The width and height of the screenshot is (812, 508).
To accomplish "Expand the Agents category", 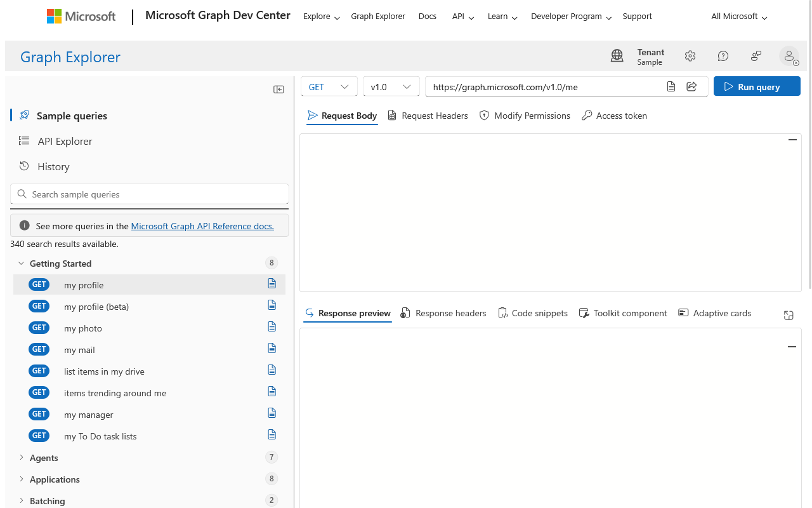I will tap(22, 457).
